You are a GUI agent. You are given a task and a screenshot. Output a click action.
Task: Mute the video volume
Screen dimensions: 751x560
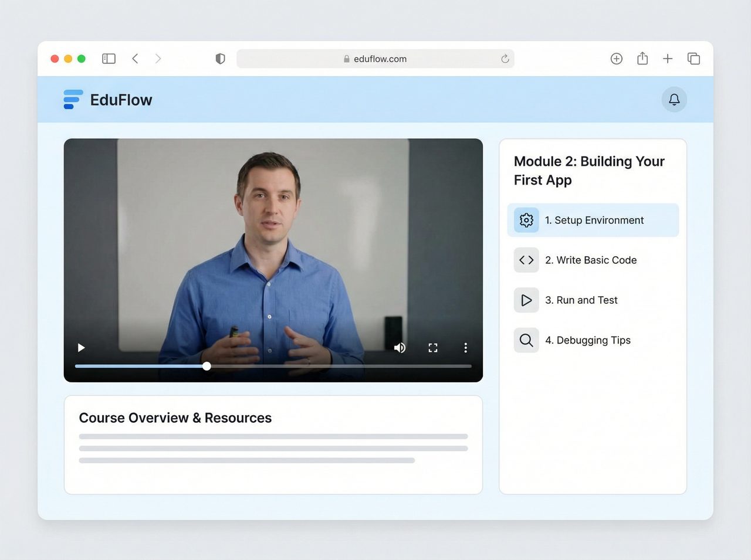[x=400, y=348]
